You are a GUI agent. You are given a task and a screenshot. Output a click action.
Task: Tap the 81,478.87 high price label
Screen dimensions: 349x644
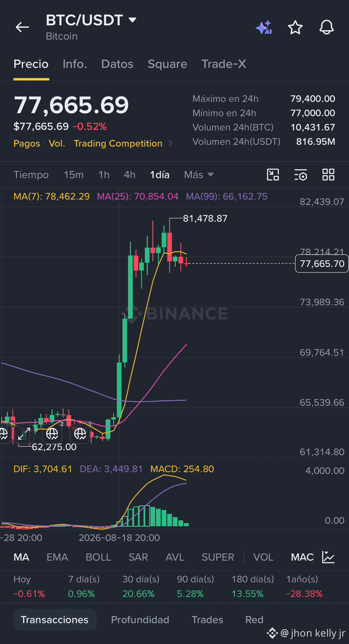(205, 218)
